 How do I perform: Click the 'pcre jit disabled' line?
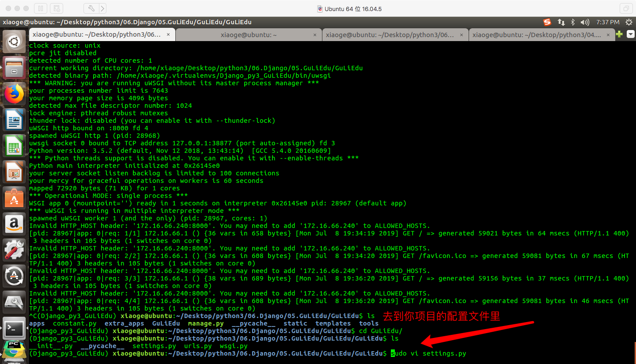pos(63,53)
